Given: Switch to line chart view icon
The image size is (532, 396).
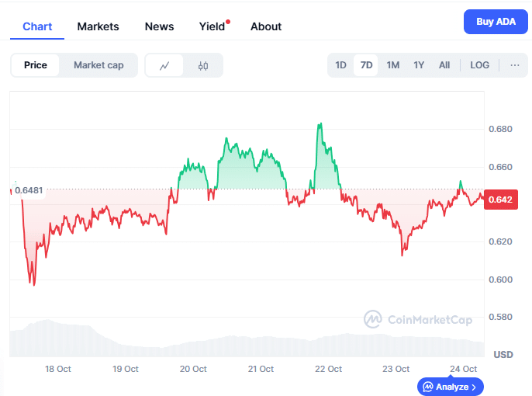Looking at the screenshot, I should (164, 65).
